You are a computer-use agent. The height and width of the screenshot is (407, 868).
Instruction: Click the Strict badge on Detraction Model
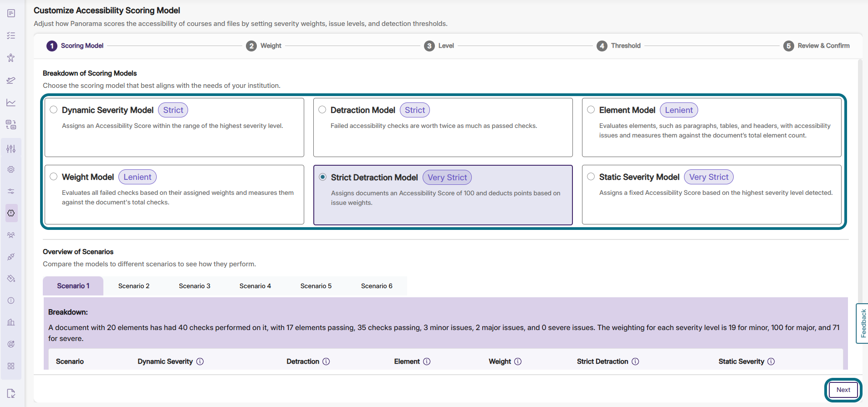pos(415,110)
